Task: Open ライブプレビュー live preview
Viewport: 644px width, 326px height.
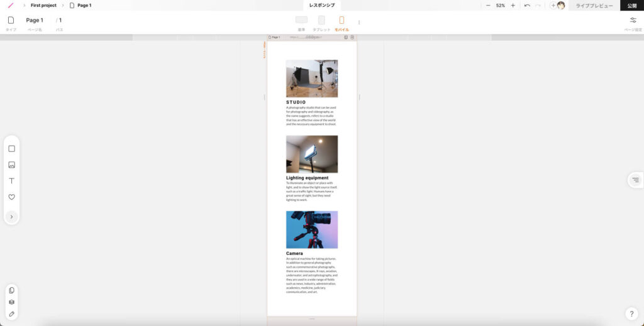Action: click(595, 5)
